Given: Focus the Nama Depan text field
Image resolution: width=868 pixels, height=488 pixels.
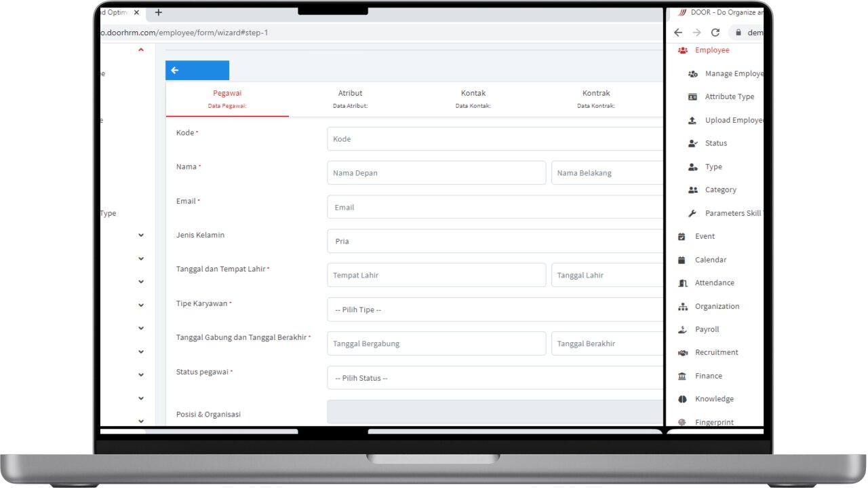Looking at the screenshot, I should point(436,173).
